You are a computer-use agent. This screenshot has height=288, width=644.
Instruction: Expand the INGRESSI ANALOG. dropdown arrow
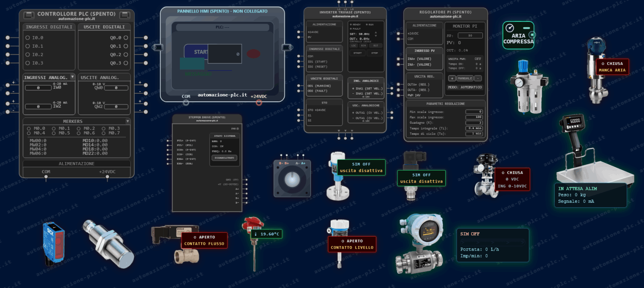coord(72,77)
